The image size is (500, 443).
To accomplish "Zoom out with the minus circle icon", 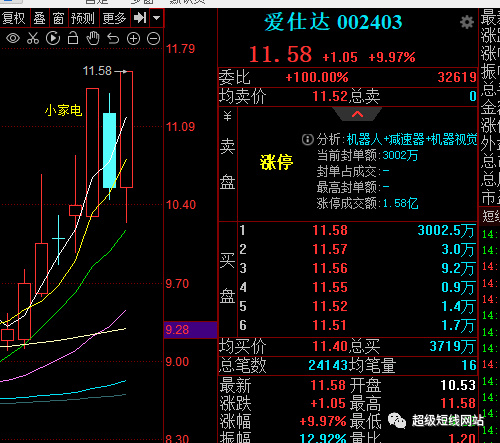I will [153, 39].
